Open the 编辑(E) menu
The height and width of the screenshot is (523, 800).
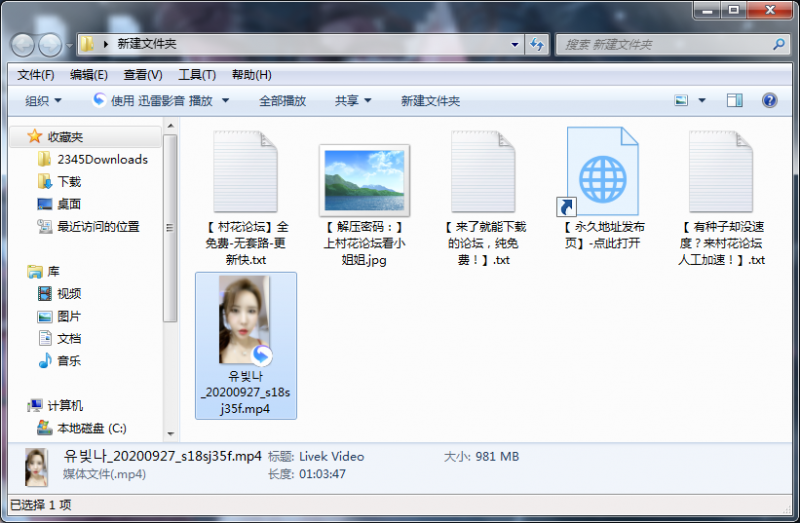click(x=89, y=75)
